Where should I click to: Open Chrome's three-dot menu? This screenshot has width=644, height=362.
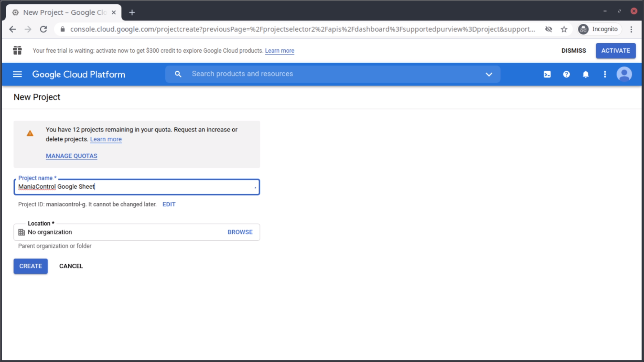coord(631,29)
